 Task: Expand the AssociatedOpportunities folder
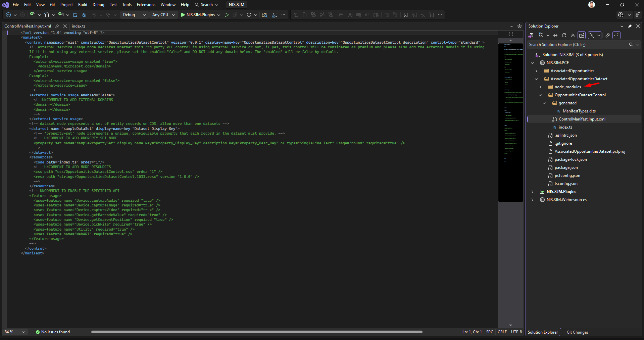point(536,71)
